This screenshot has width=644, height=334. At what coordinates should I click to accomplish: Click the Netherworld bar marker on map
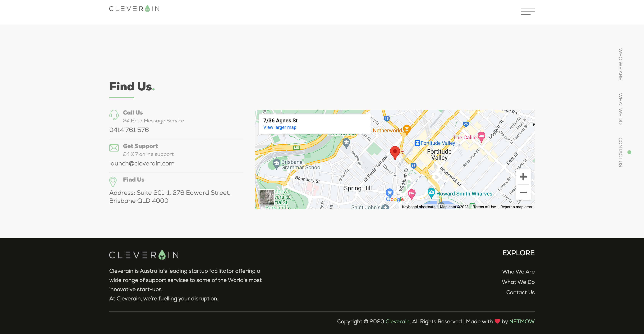(x=407, y=129)
